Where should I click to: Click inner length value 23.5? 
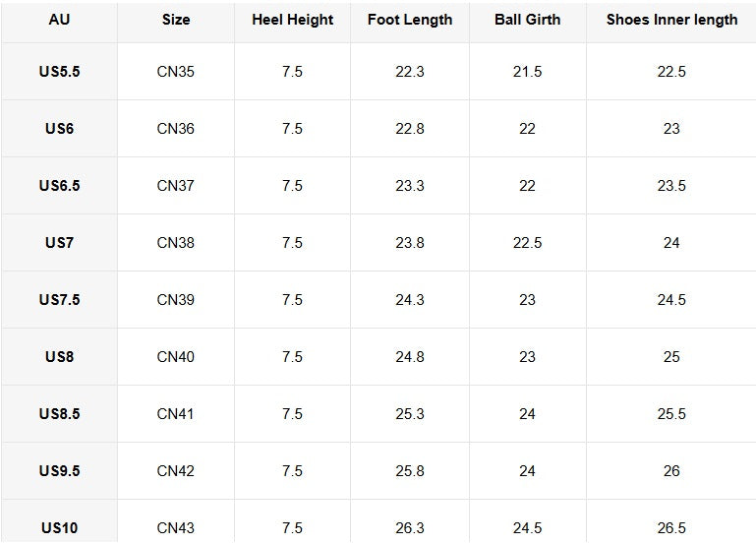point(671,186)
